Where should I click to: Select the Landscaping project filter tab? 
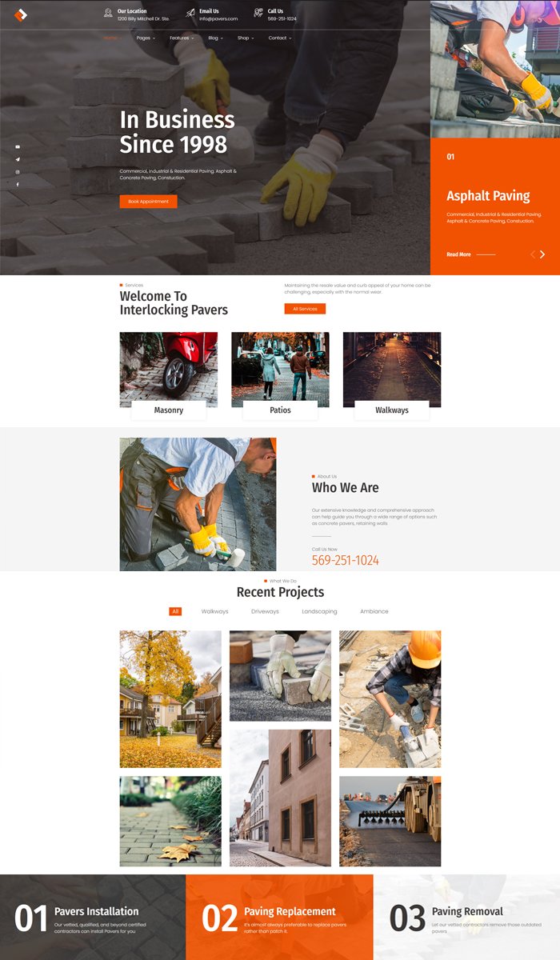click(x=319, y=611)
